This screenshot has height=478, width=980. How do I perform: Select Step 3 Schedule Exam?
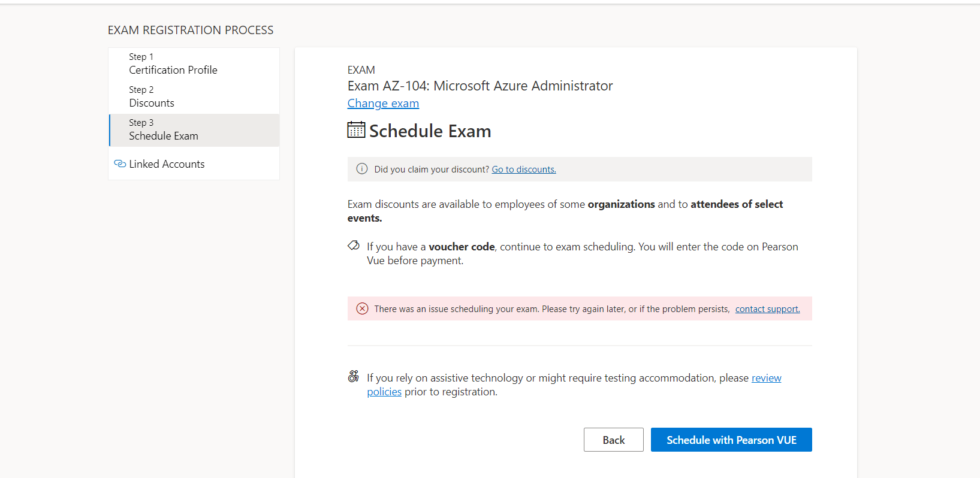tap(194, 130)
